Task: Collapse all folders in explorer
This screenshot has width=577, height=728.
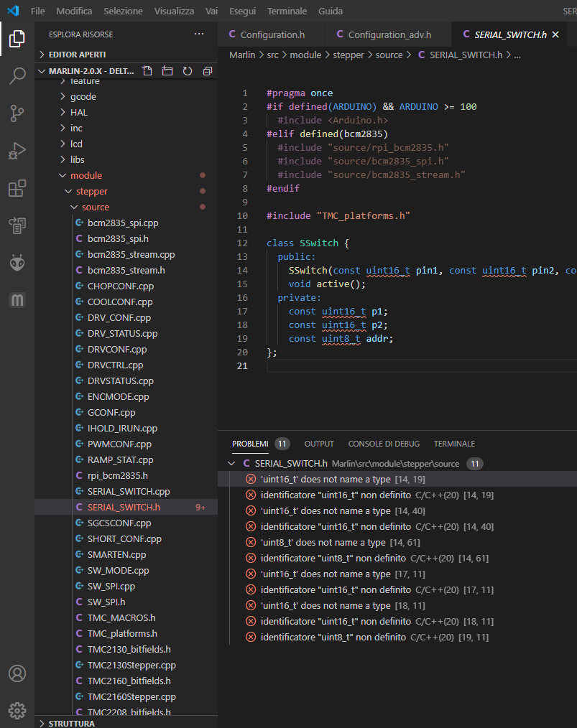Action: coord(208,71)
